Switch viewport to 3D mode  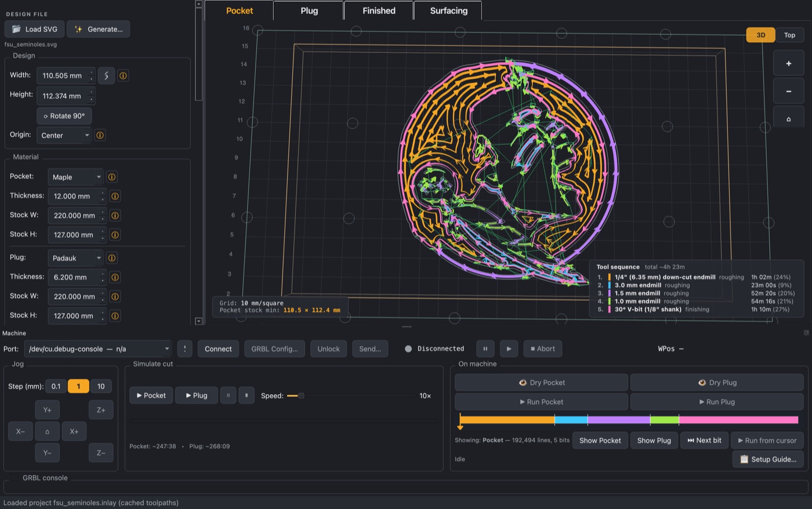pyautogui.click(x=760, y=35)
